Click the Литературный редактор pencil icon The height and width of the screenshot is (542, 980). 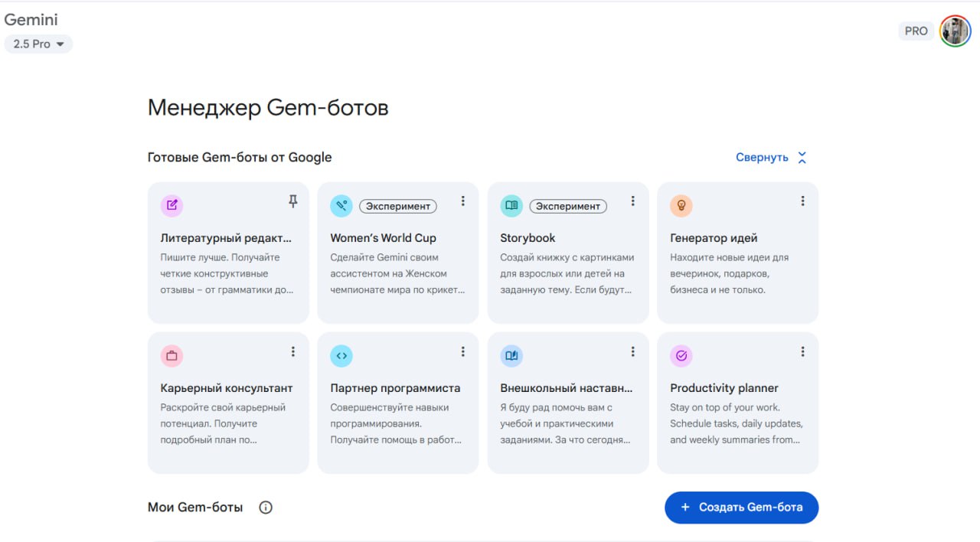tap(171, 205)
